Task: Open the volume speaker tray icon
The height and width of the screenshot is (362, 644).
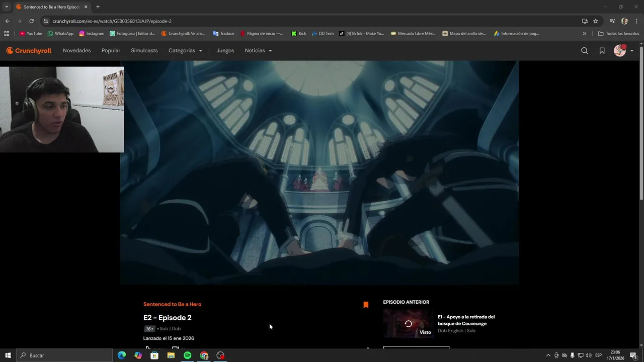Action: coord(588,355)
